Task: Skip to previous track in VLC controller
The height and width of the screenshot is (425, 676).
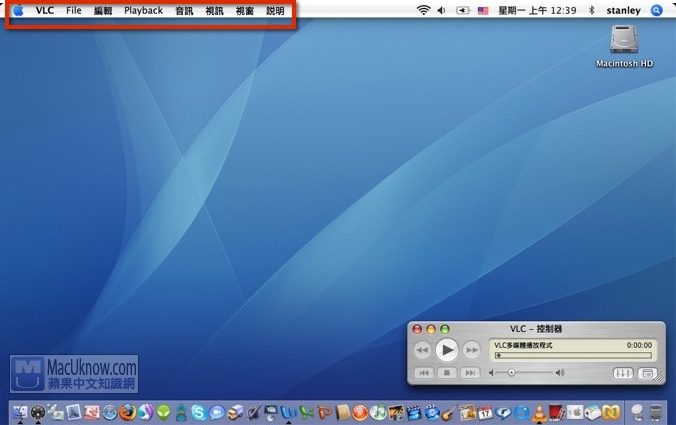Action: click(424, 372)
